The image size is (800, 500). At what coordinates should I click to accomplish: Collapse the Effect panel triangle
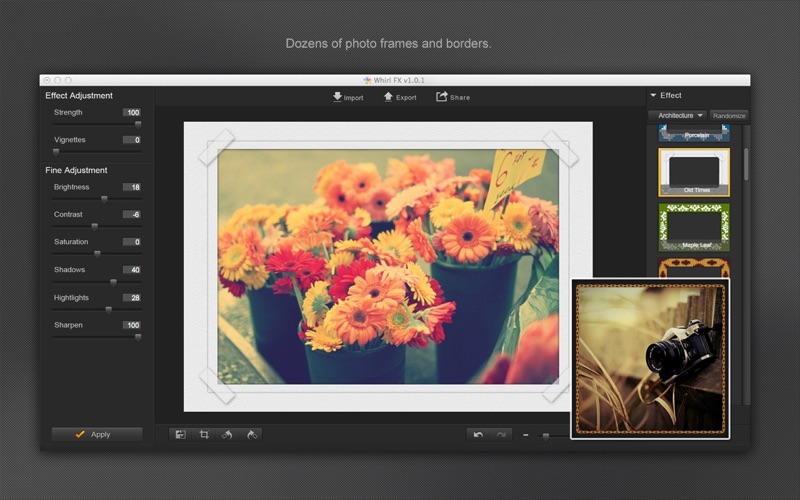coord(653,96)
